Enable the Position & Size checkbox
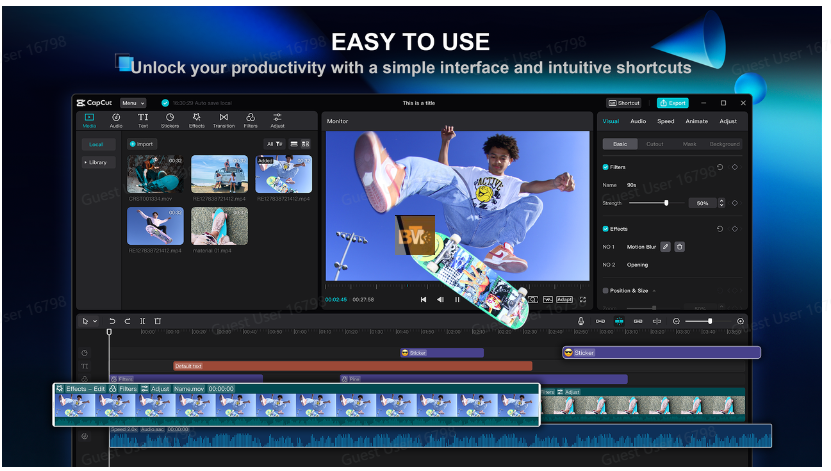 point(605,291)
